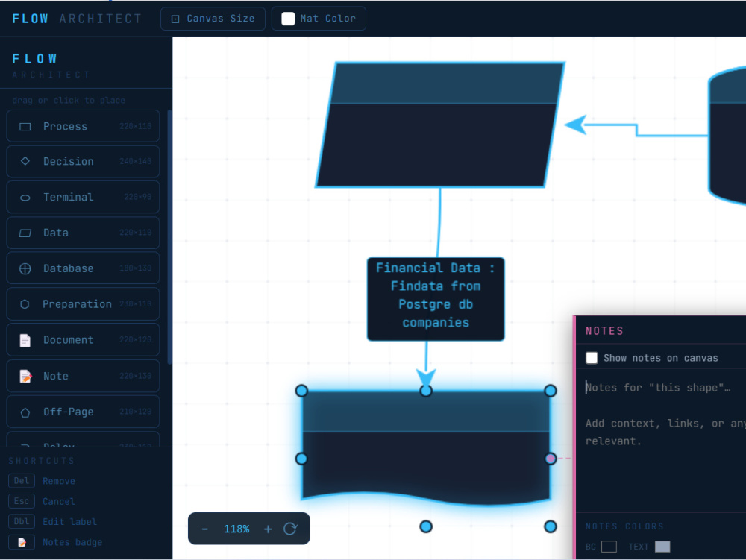
Task: Click the NOTES panel heading
Action: pyautogui.click(x=604, y=331)
